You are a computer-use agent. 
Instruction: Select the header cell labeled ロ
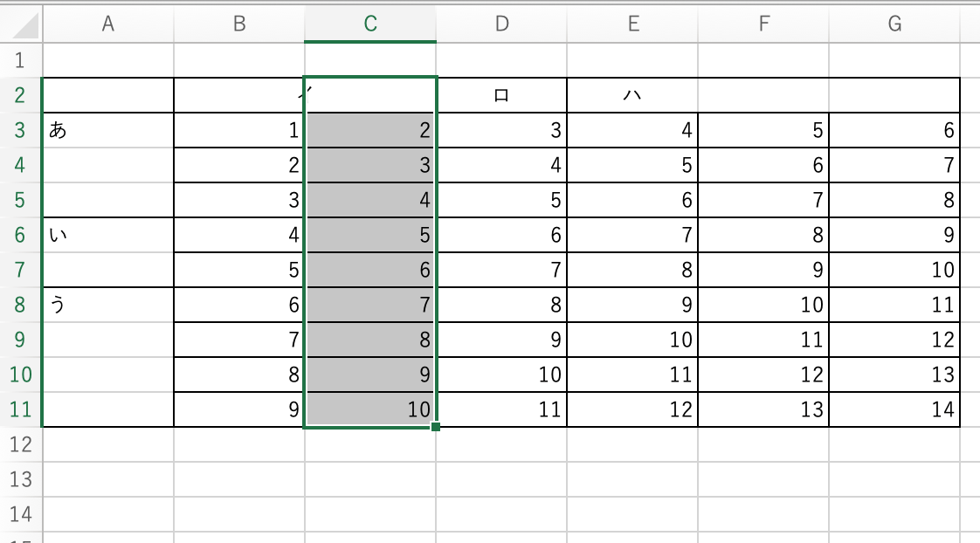[501, 95]
